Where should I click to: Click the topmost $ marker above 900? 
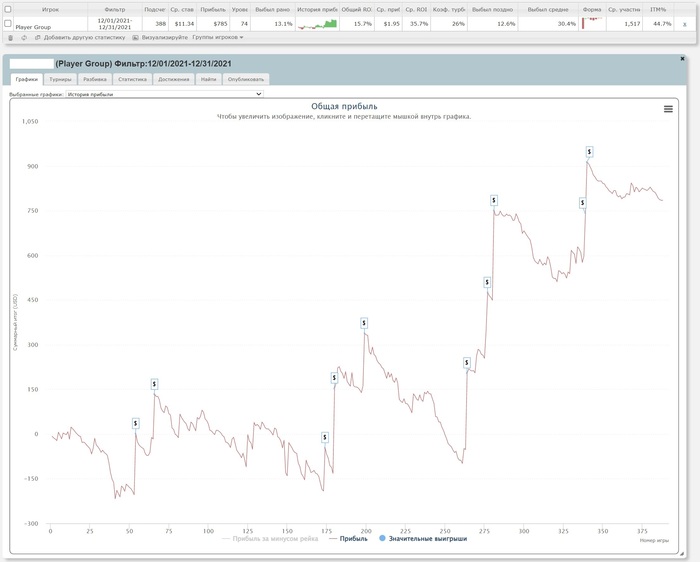pyautogui.click(x=589, y=152)
